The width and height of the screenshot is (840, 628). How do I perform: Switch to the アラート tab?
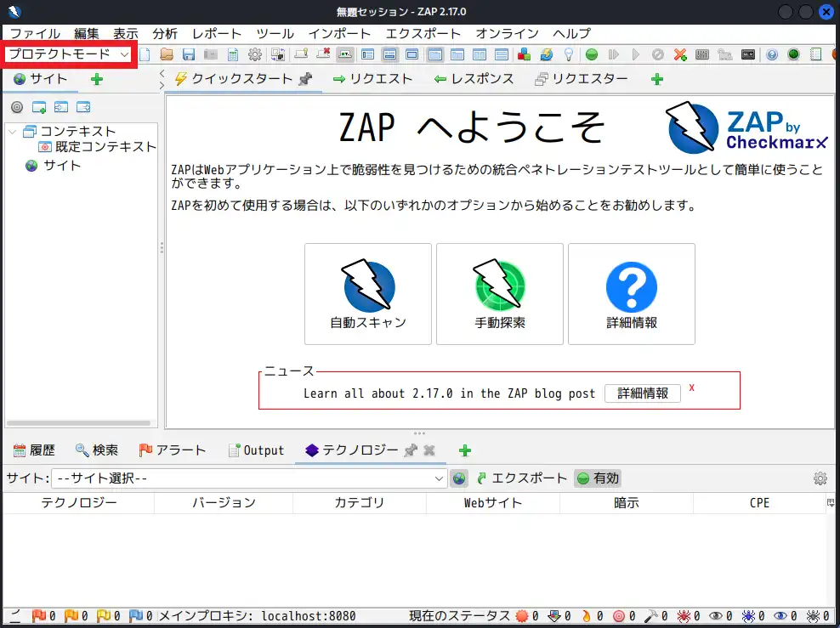173,450
